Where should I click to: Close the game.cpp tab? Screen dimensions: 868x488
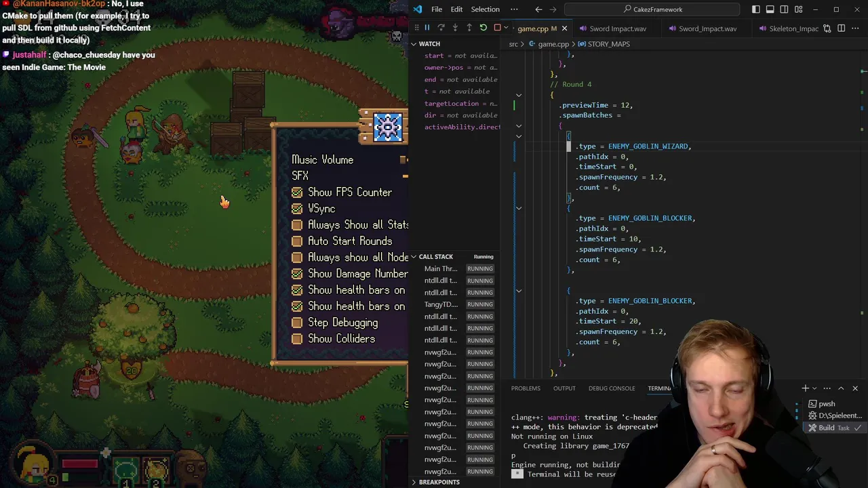pos(564,28)
